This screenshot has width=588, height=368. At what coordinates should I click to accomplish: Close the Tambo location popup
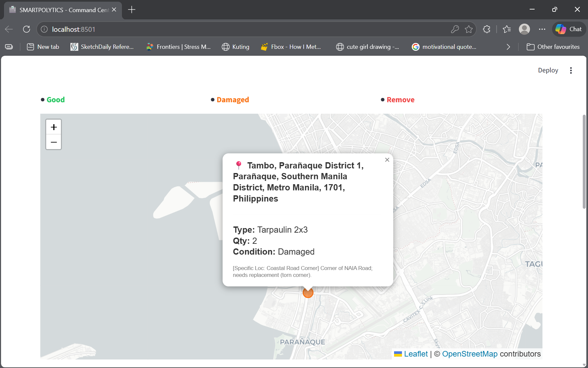tap(387, 160)
